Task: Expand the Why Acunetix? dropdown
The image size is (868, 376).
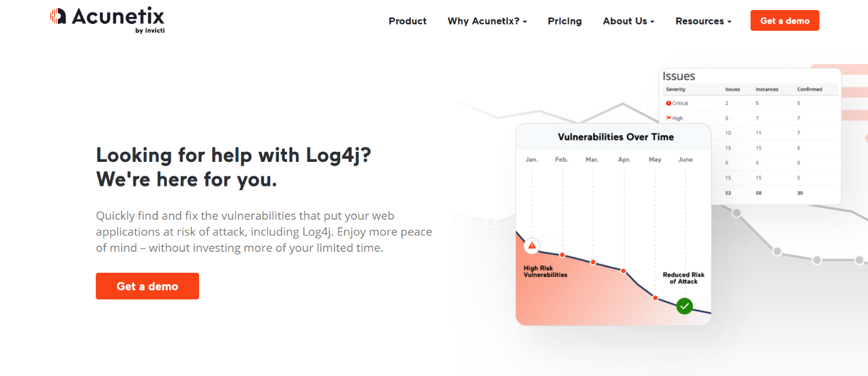Action: [487, 21]
